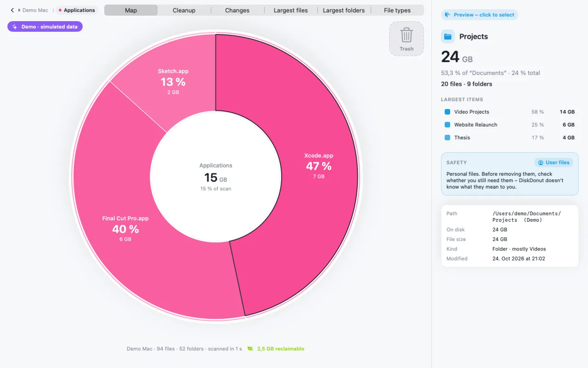Click the pink dot beside Applications
This screenshot has height=368, width=588.
(x=60, y=10)
